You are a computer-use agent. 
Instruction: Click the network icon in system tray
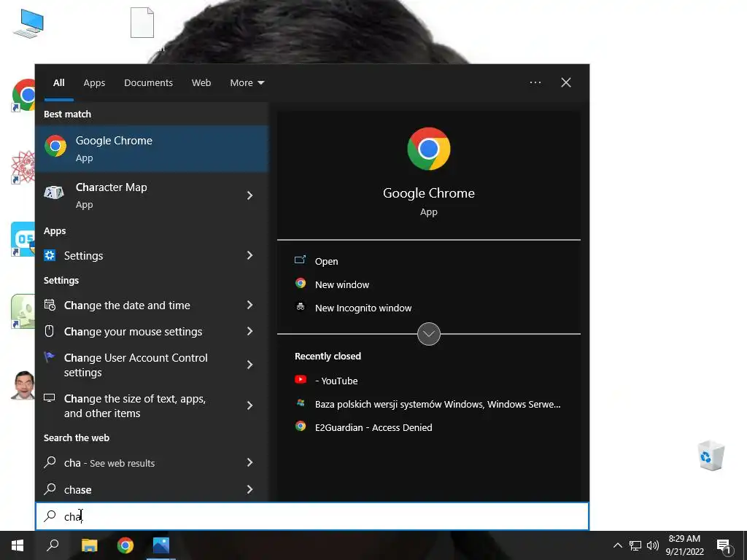[635, 545]
